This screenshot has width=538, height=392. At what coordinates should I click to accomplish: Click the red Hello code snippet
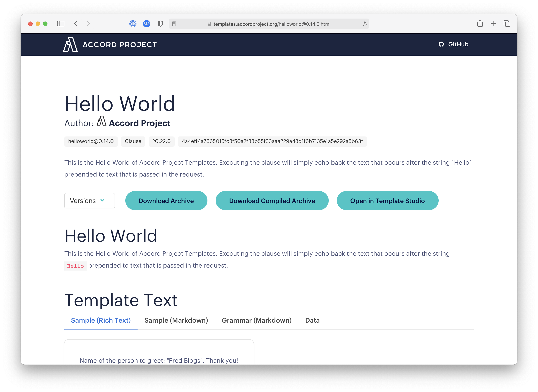[75, 266]
